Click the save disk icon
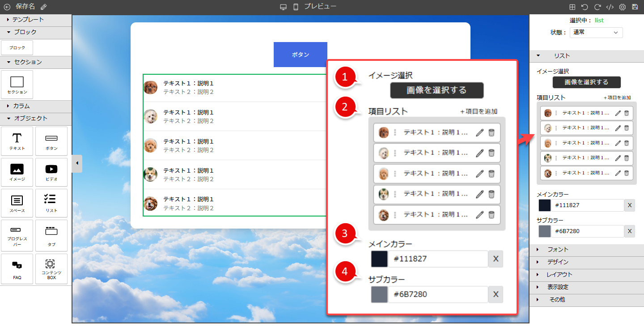This screenshot has width=644, height=327. tap(635, 7)
